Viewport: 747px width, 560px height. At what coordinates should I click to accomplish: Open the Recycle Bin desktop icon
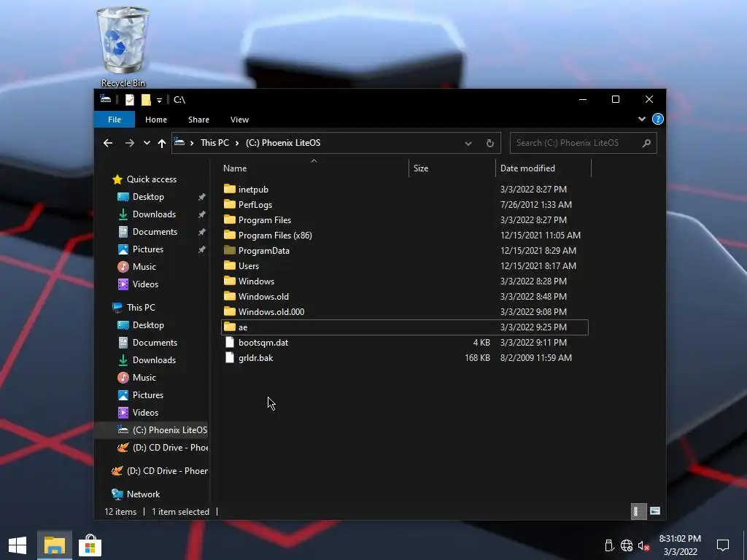pos(123,47)
